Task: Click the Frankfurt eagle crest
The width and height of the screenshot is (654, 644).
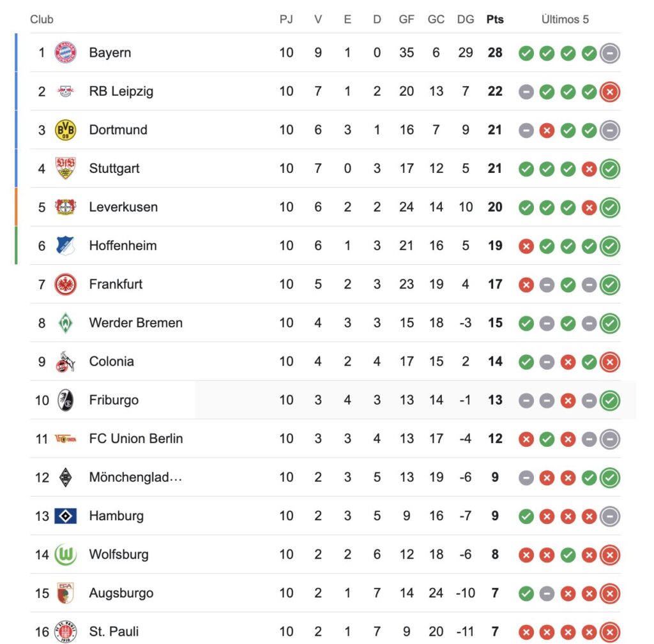Action: coord(65,284)
